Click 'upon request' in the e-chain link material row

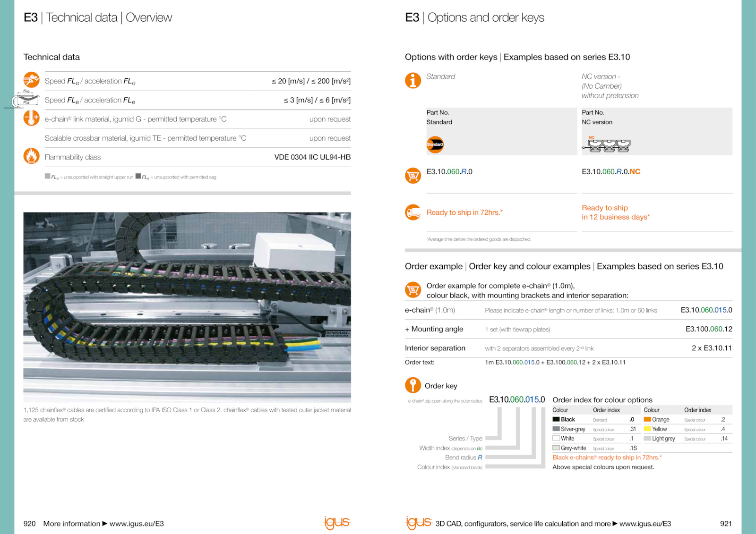[330, 119]
